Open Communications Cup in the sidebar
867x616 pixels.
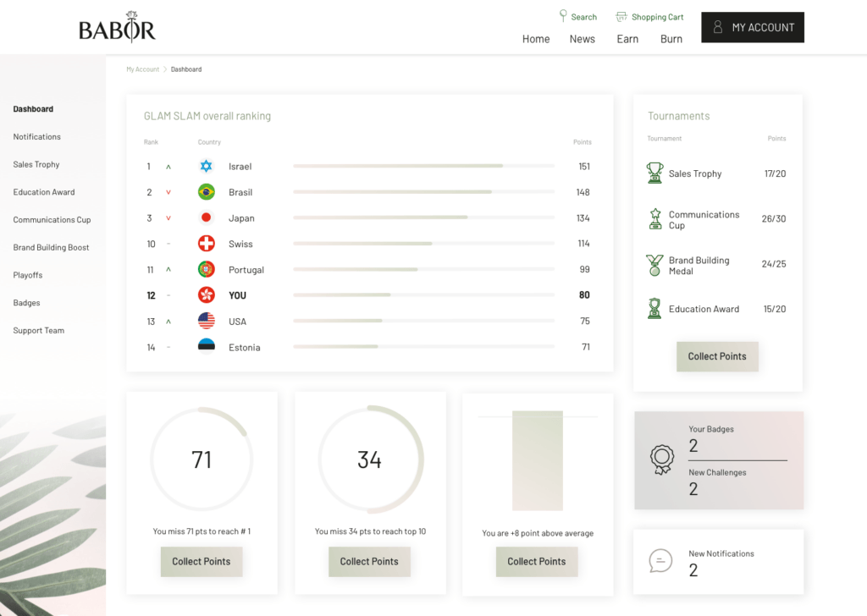(x=52, y=219)
